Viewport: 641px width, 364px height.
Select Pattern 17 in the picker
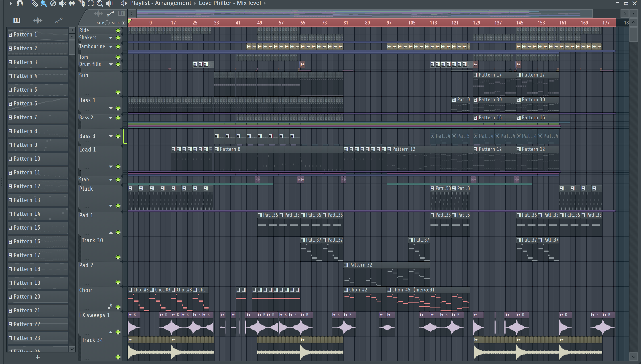(38, 255)
